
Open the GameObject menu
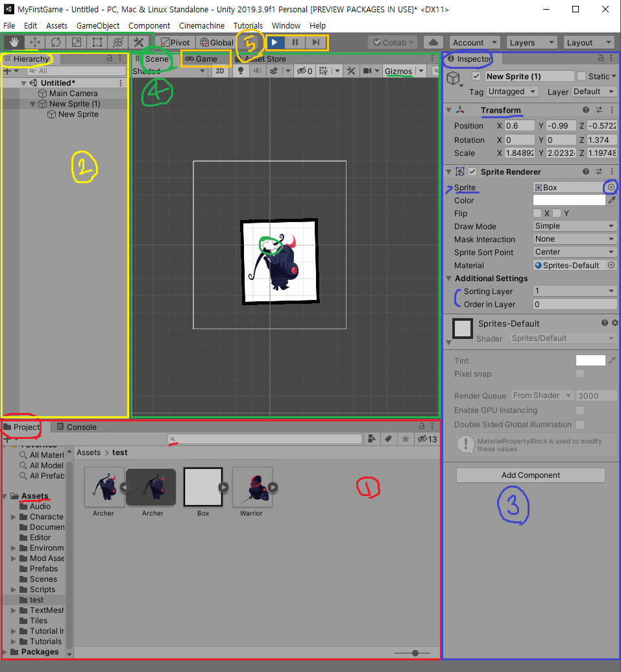[97, 26]
